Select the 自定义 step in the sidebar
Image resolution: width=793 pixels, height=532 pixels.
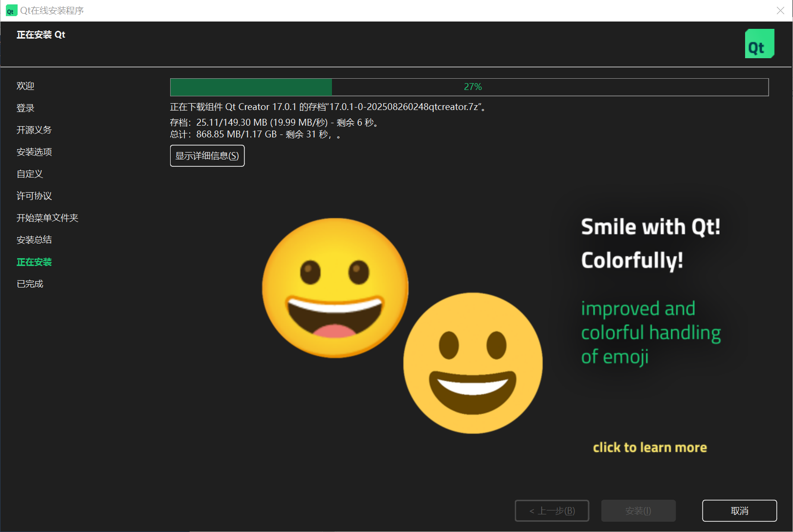pos(30,174)
